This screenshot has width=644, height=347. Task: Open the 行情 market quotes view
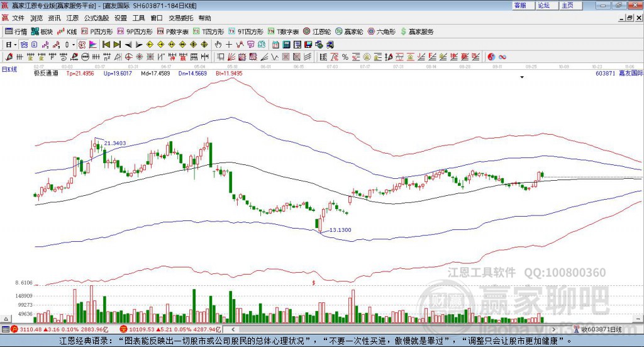tap(16, 31)
